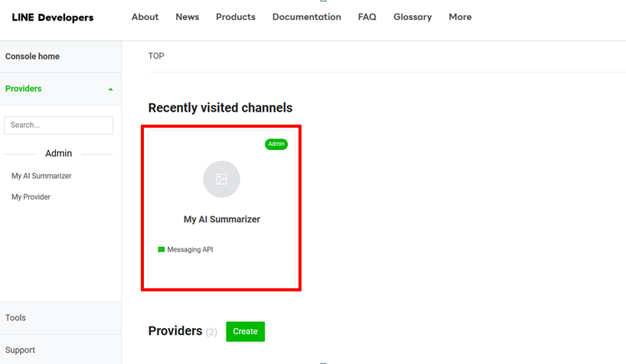The width and height of the screenshot is (626, 364).
Task: Expand the More menu
Action: point(460,17)
